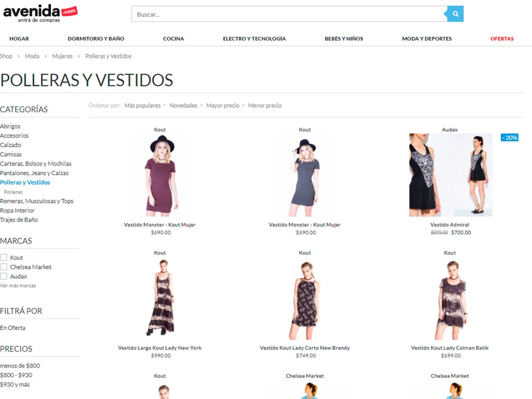This screenshot has width=532, height=399.
Task: Sort by Más populares
Action: click(142, 106)
